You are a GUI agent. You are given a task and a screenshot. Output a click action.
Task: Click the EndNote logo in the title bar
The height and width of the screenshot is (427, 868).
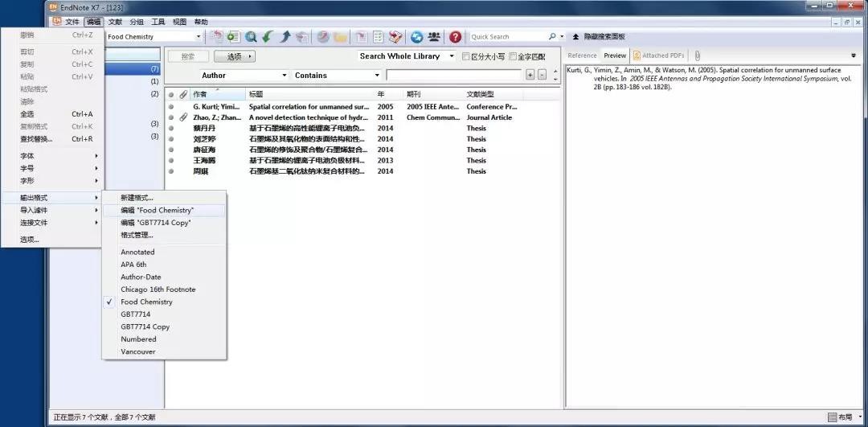click(53, 7)
